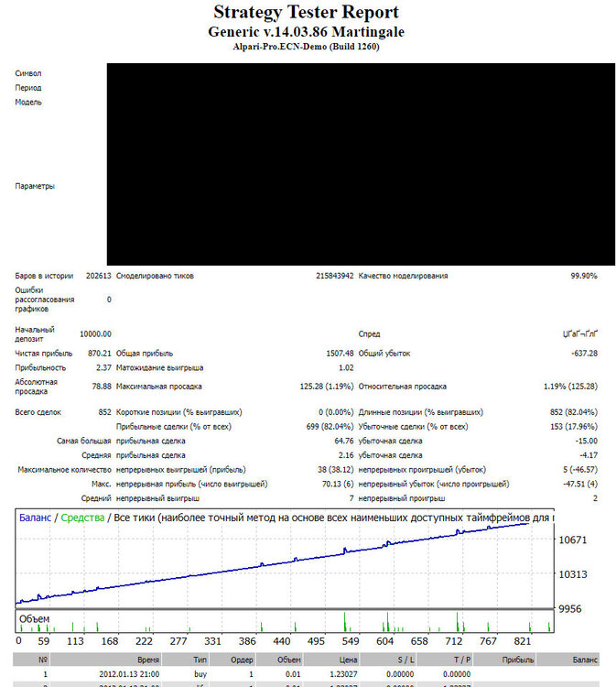Viewport: 616px width, 687px height.
Task: Click the consecutive losses value 5 (-46.57)
Action: pos(580,470)
